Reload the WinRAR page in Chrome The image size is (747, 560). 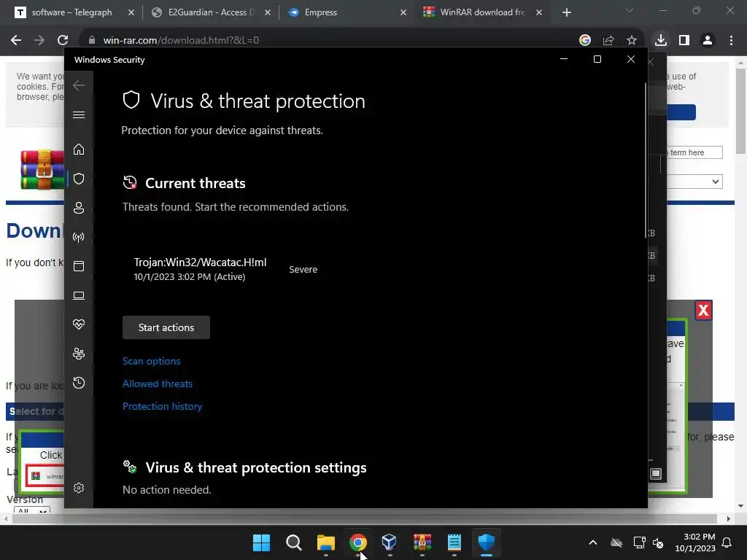(63, 40)
